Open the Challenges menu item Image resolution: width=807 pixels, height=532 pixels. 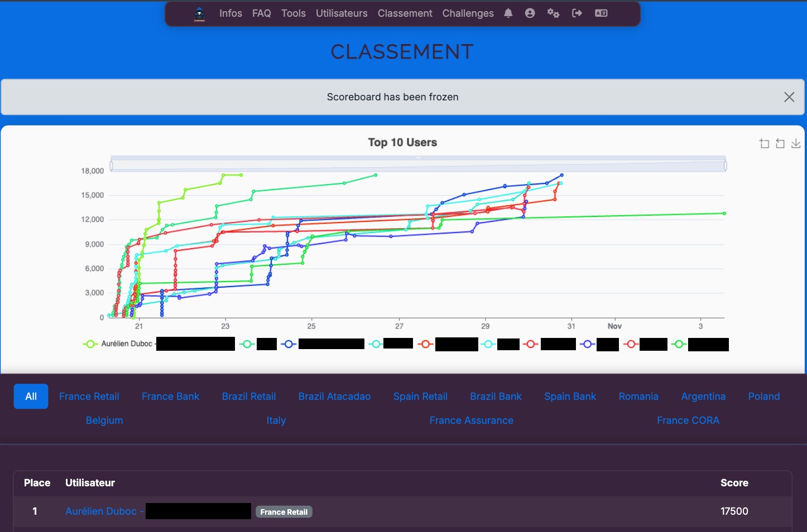click(x=468, y=13)
